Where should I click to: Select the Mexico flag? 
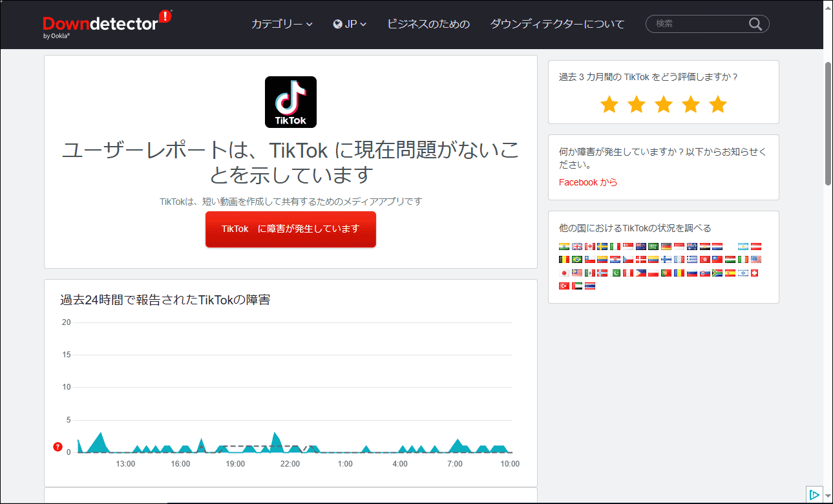pos(590,273)
